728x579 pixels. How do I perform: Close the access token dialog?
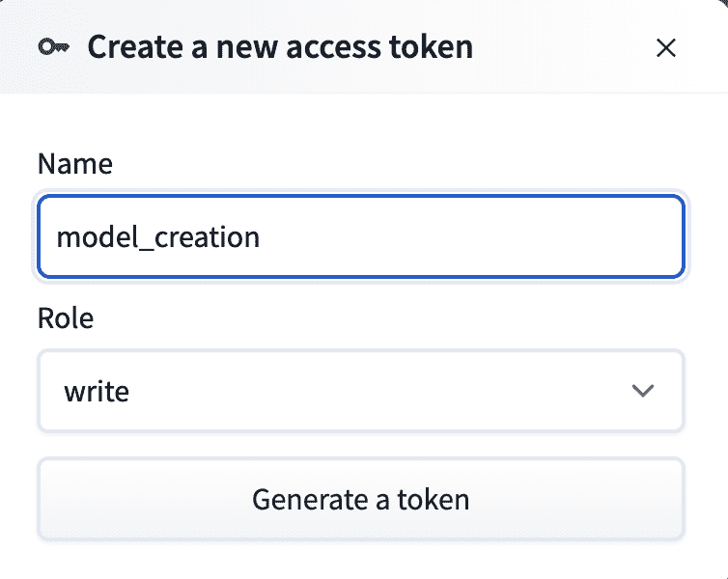(x=665, y=48)
